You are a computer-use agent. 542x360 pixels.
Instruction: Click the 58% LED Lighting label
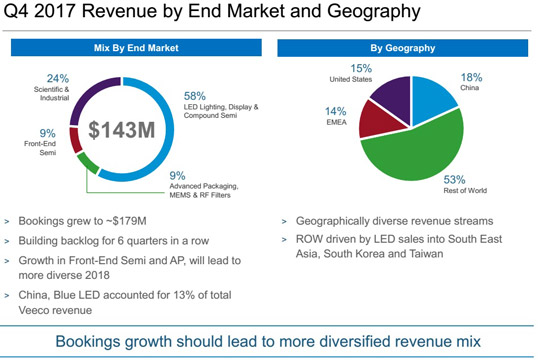(221, 105)
